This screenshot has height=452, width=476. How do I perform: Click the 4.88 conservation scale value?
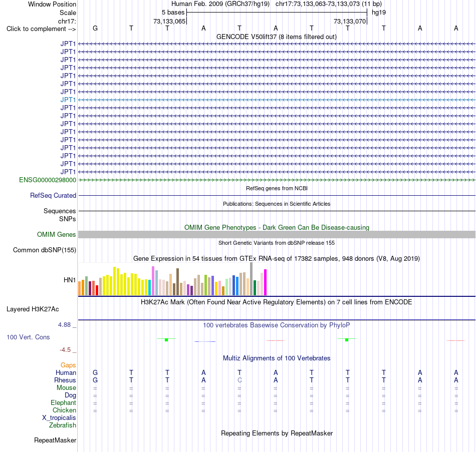pos(64,325)
